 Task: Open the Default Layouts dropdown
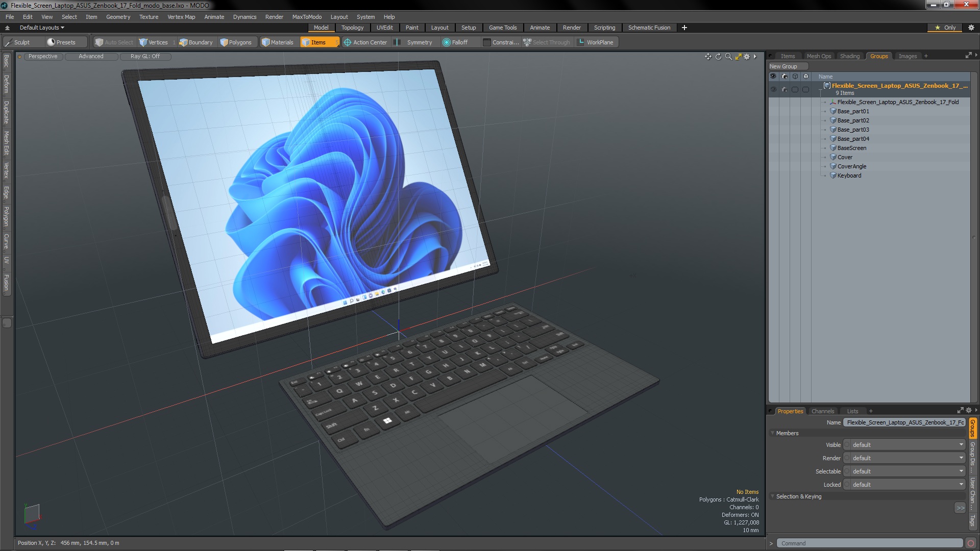click(x=42, y=28)
